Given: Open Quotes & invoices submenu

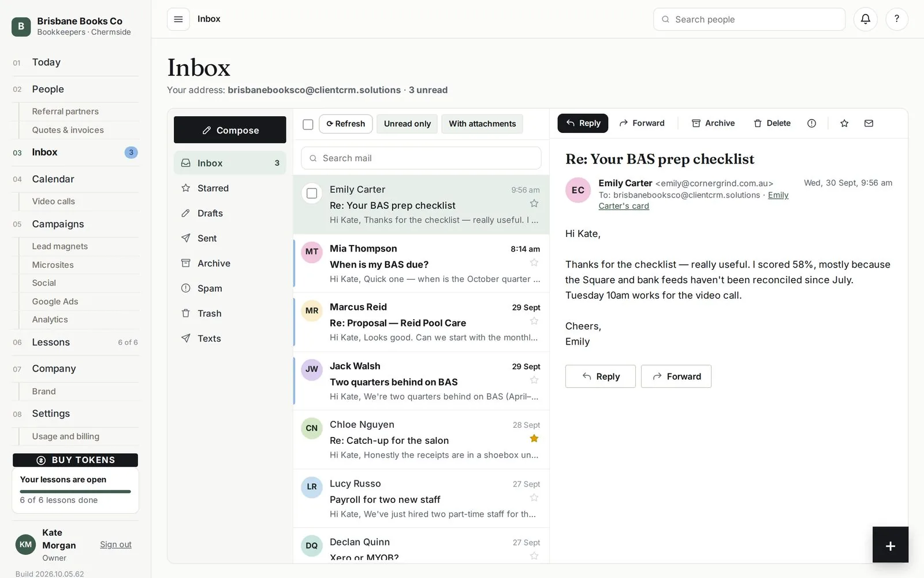Looking at the screenshot, I should pos(68,130).
